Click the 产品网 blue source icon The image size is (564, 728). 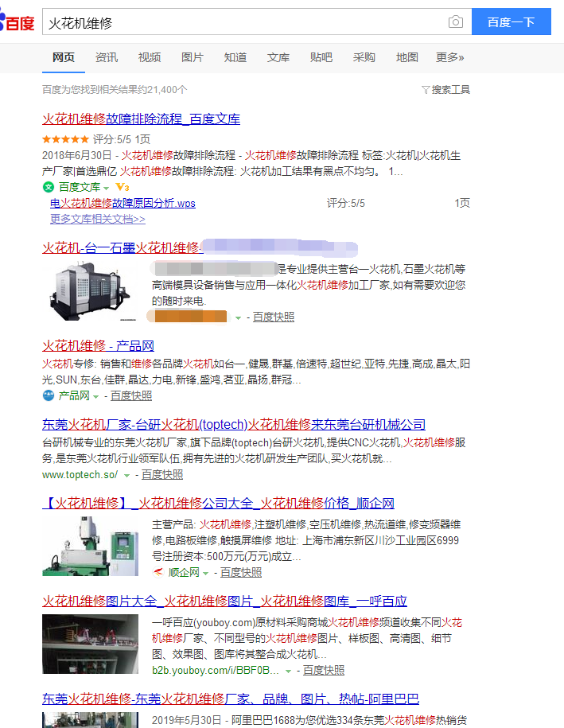coord(49,395)
